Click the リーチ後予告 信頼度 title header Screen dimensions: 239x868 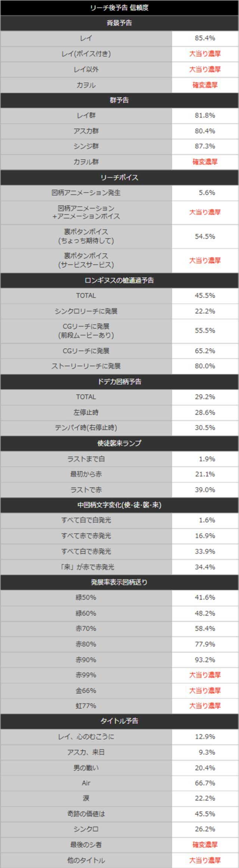click(x=119, y=7)
